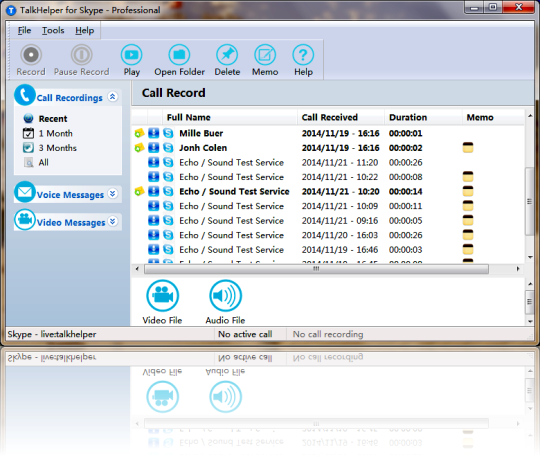Screen dimensions: 540x457
Task: Select the 1 Month filter
Action: pos(55,133)
